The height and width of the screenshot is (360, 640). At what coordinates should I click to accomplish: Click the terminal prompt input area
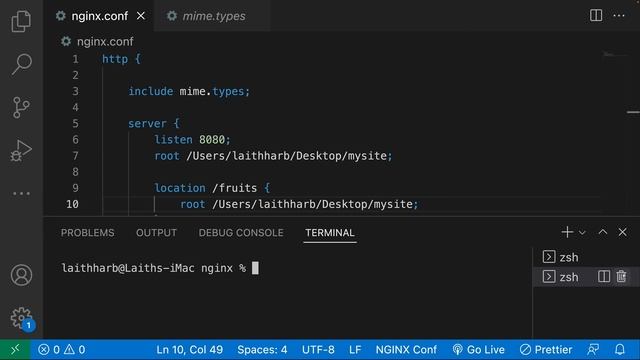[255, 268]
